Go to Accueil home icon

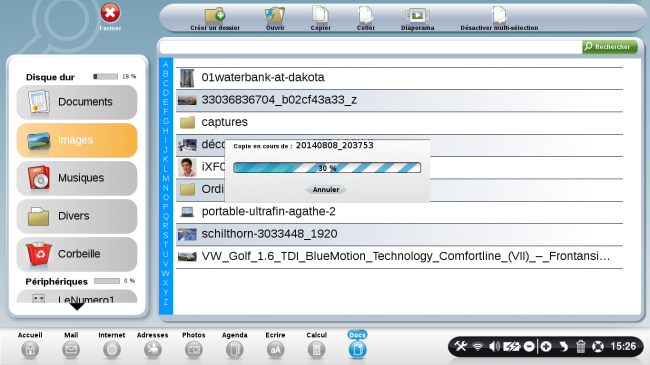click(30, 350)
